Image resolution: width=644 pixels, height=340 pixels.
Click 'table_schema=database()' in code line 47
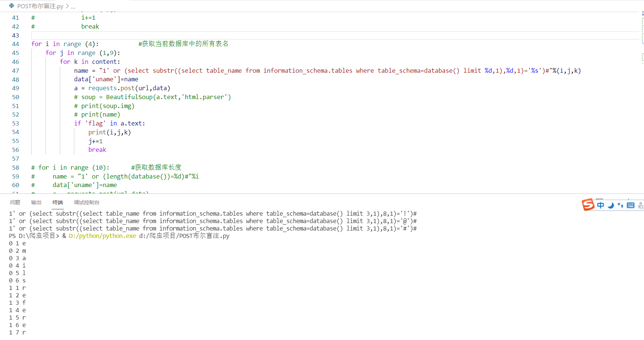click(x=419, y=71)
